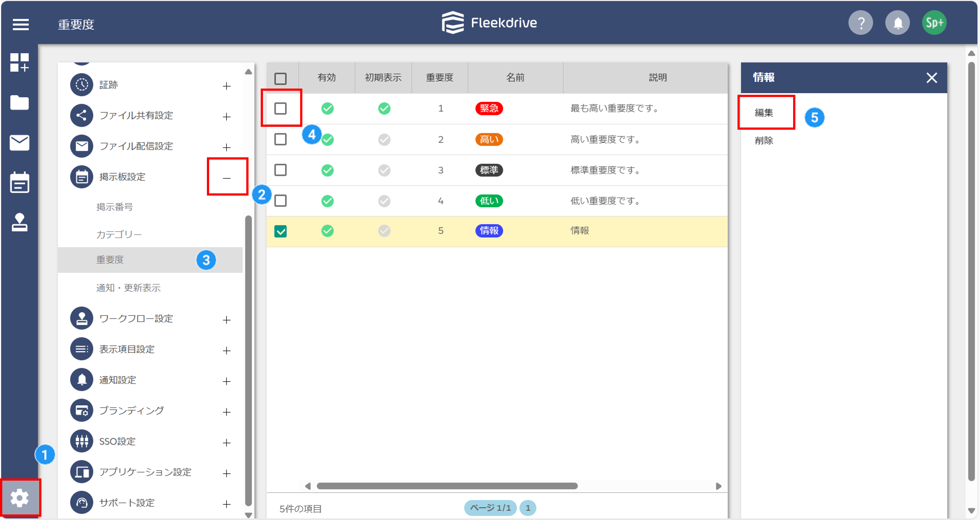The width and height of the screenshot is (980, 520).
Task: Open the dashboard add-widget icon in the sidebar
Action: [x=19, y=62]
